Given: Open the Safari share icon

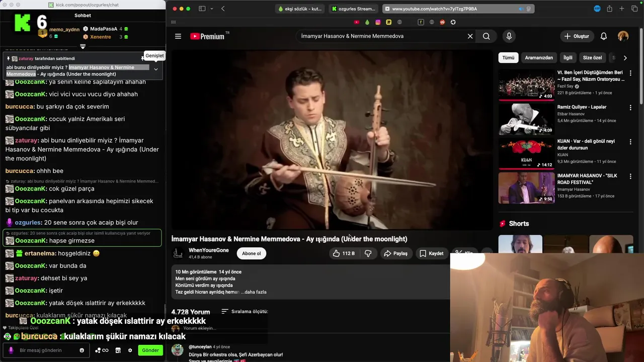Looking at the screenshot, I should (x=609, y=9).
